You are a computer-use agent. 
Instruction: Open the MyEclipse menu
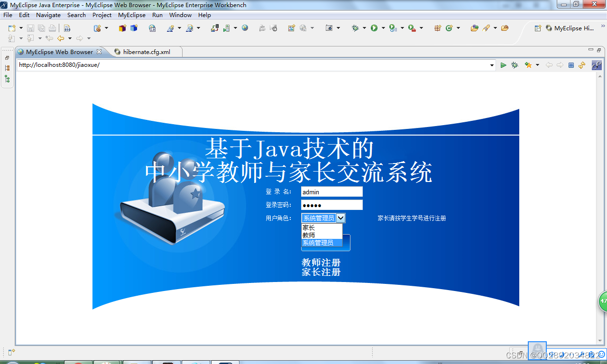(x=131, y=15)
